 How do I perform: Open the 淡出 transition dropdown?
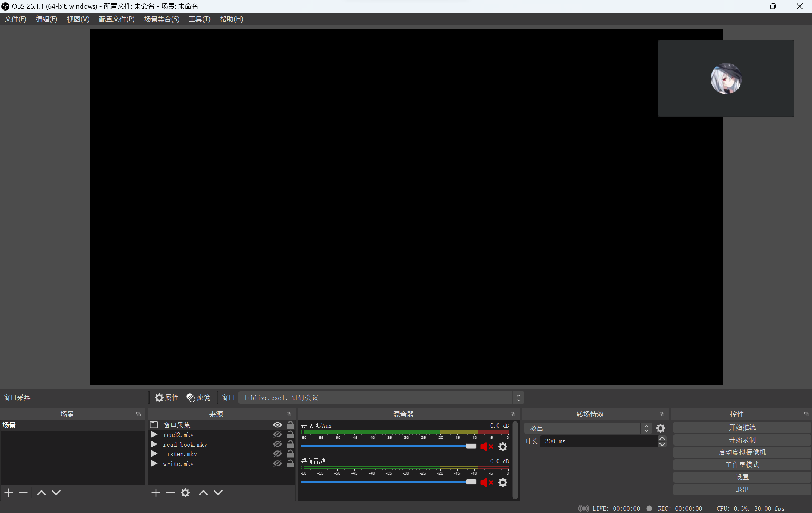coord(588,428)
